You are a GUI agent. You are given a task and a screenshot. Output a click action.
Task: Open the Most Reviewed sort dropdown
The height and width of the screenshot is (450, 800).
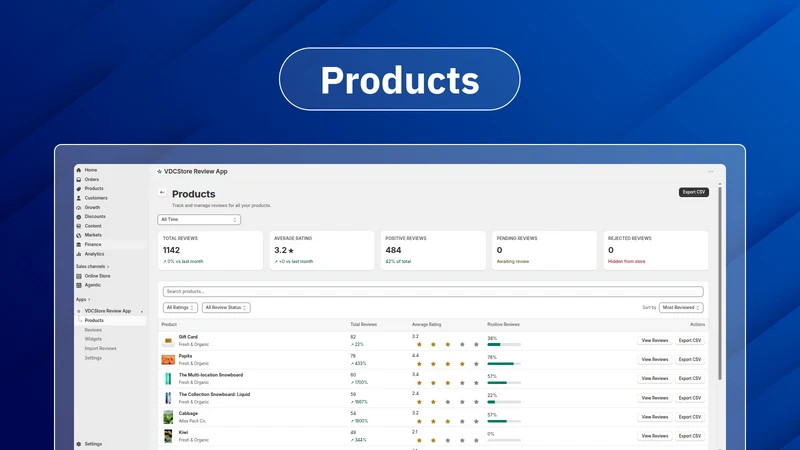click(x=681, y=308)
